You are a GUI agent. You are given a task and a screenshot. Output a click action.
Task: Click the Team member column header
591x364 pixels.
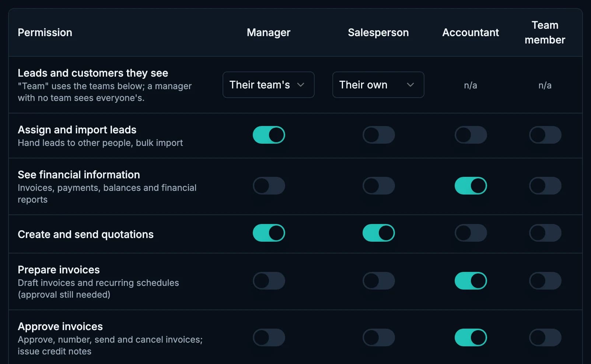tap(545, 32)
